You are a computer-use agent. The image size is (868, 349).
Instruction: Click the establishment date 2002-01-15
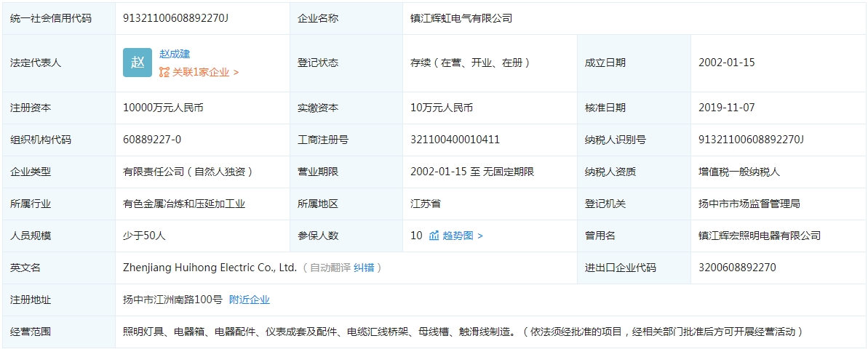726,63
